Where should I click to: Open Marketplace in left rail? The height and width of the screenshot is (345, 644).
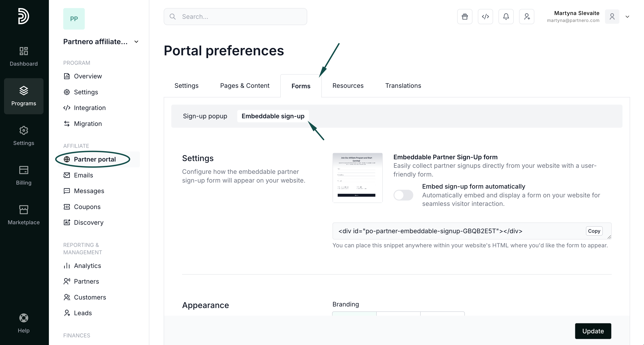tap(24, 215)
